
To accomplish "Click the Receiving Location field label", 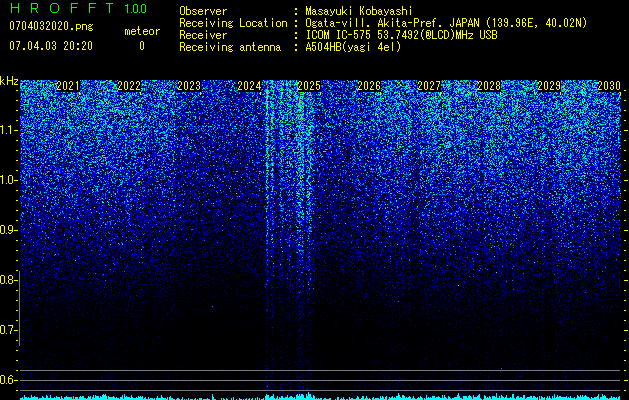I will click(x=233, y=23).
